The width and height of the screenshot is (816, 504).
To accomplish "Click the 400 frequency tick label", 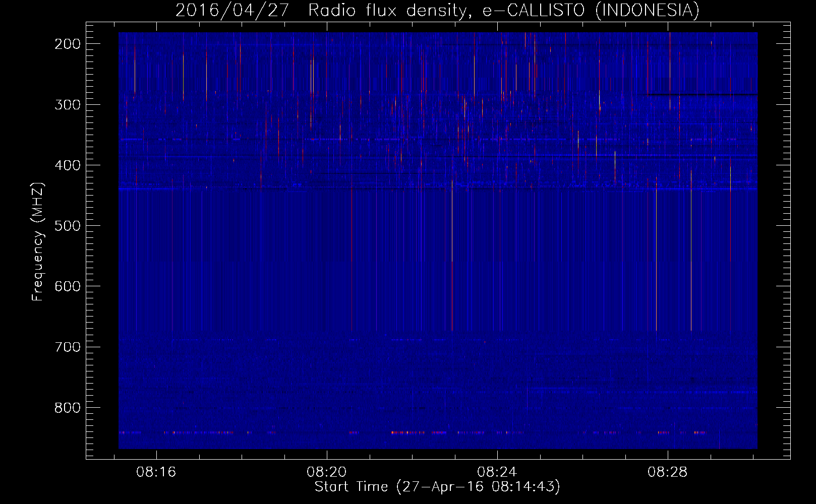I will [68, 165].
